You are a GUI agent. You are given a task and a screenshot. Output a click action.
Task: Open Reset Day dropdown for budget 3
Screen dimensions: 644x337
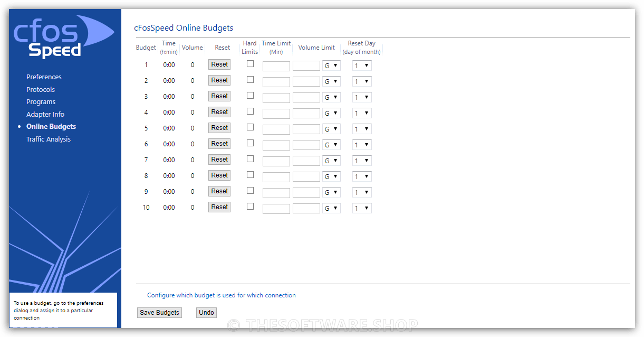coord(361,97)
